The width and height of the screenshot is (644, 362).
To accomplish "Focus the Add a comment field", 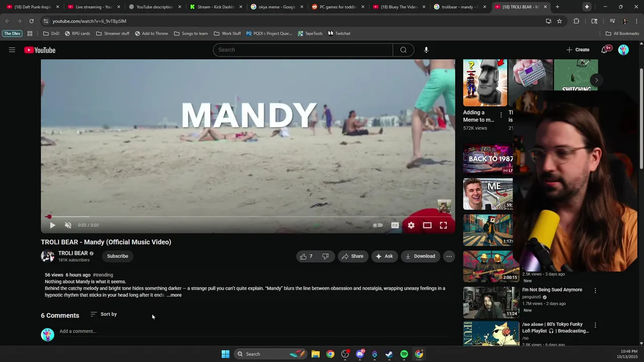I will 254,331.
